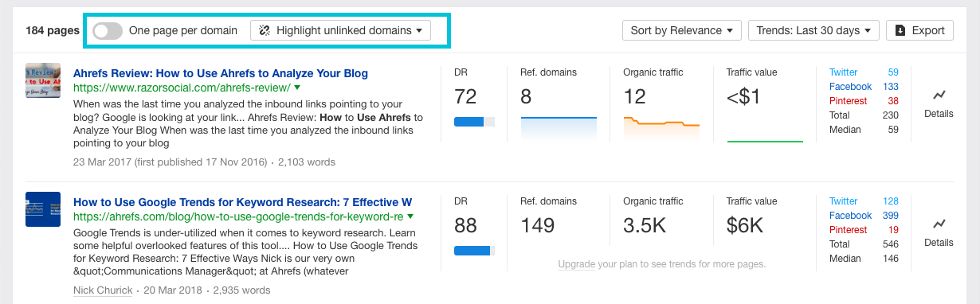Click Total 546 social shares value
The height and width of the screenshot is (304, 980).
[x=891, y=244]
